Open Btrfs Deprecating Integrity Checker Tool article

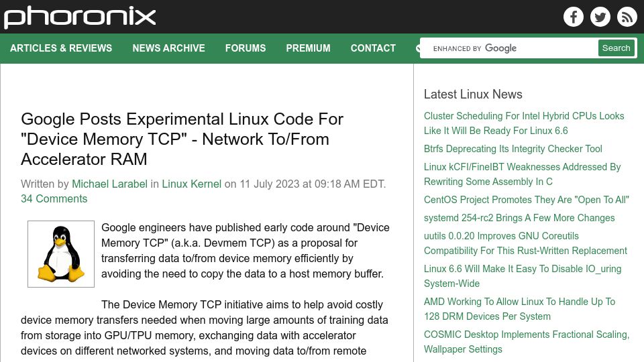tap(513, 149)
